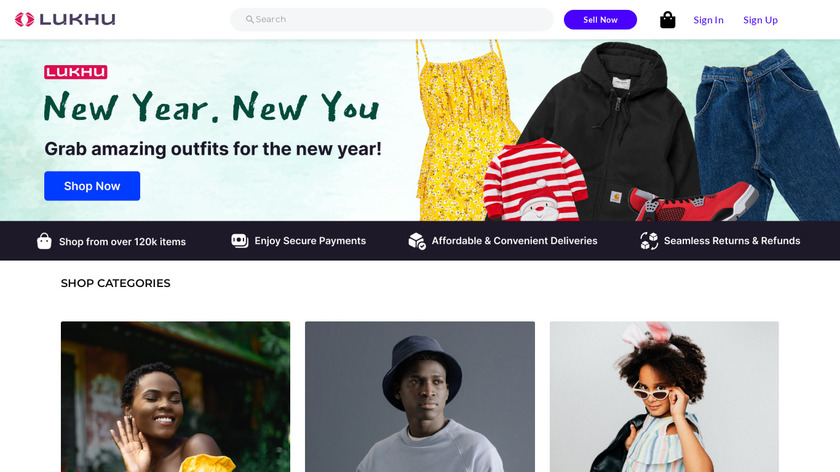Open the Sign Up link
Viewport: 840px width, 472px height.
(760, 20)
